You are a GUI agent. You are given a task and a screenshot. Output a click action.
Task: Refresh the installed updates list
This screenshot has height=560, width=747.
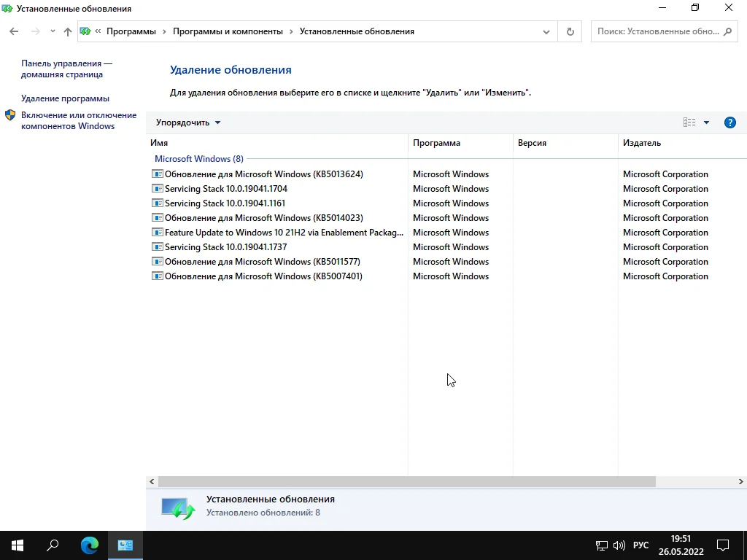point(570,32)
